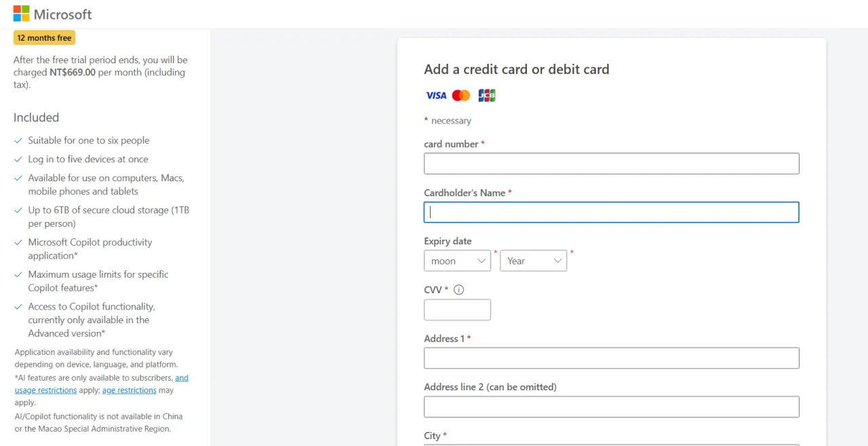868x446 pixels.
Task: Click the Microsoft logo
Action: tap(21, 14)
